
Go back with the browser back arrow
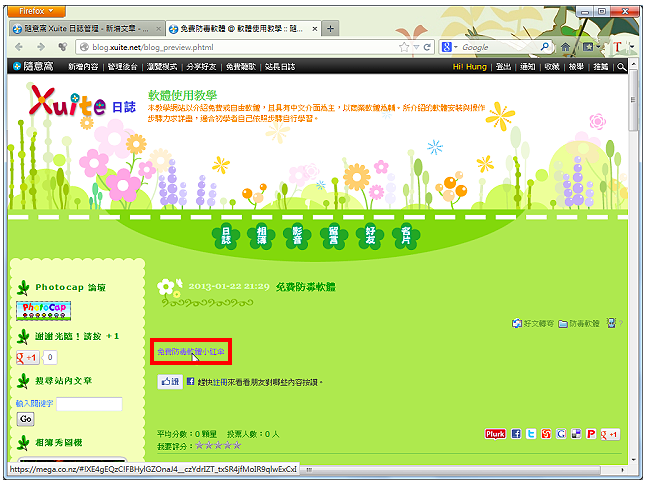(x=19, y=47)
